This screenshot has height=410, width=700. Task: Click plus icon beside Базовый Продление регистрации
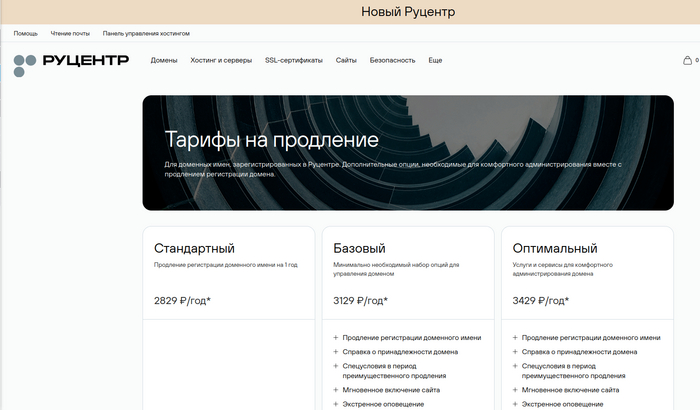coord(336,338)
